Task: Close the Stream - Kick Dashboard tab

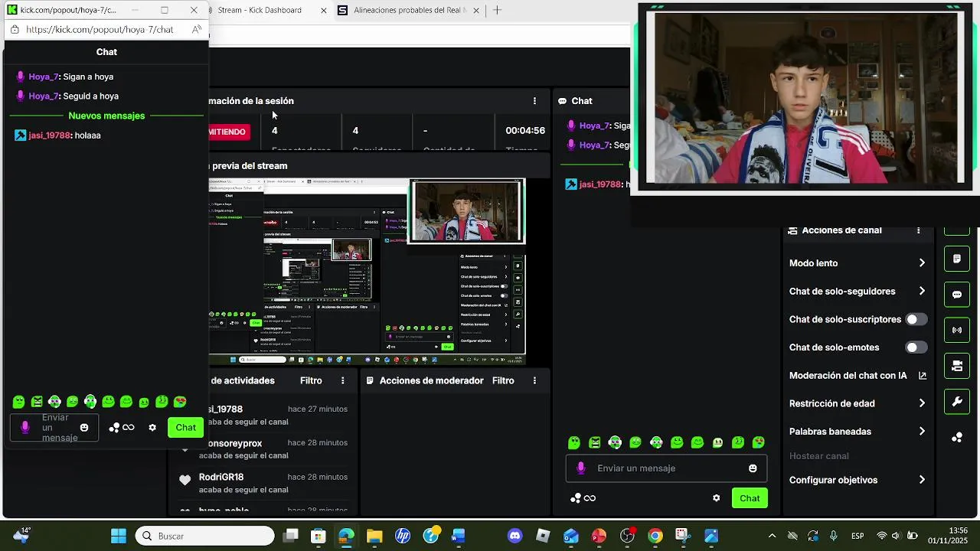Action: pos(324,11)
